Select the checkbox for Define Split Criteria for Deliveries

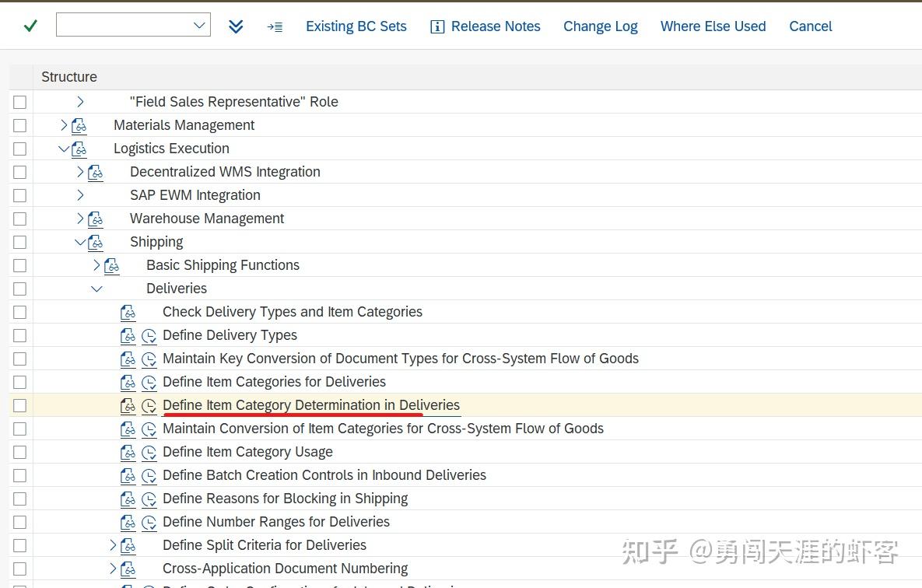coord(19,545)
